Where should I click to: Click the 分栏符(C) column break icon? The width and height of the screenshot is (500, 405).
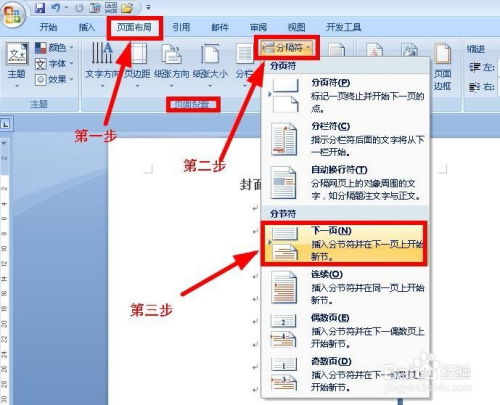(x=284, y=139)
